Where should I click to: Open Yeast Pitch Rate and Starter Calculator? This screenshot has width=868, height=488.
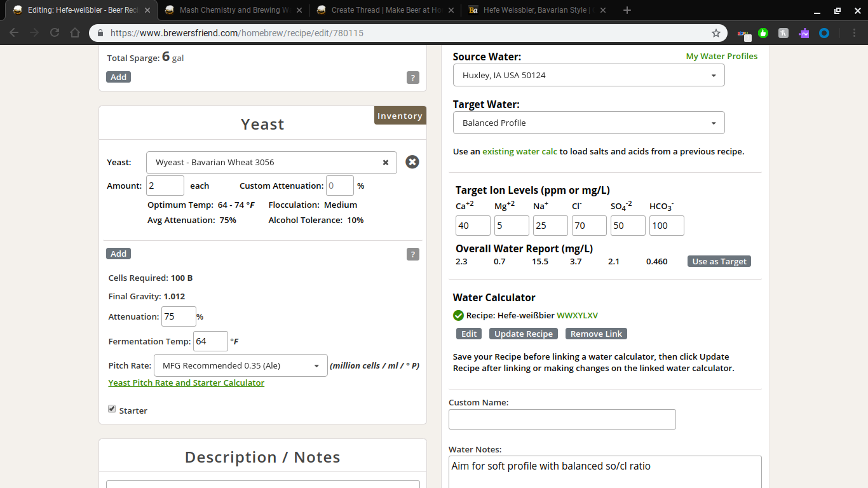[186, 383]
